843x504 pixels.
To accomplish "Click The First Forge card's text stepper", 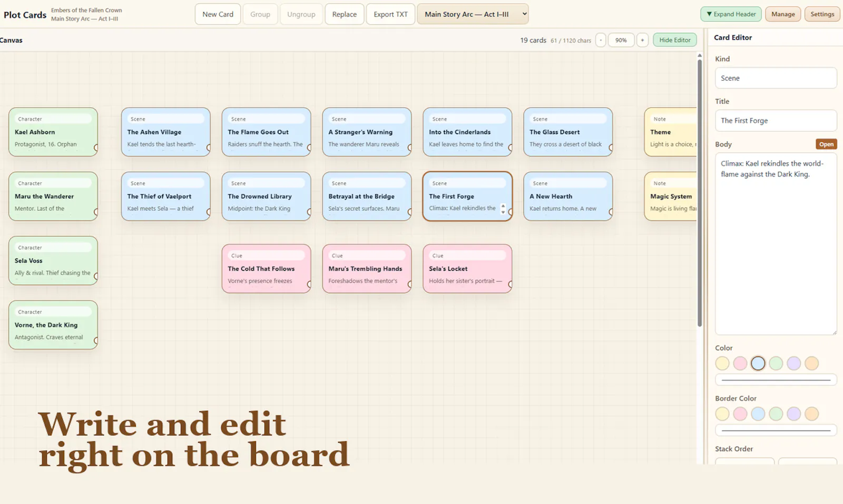I will (x=503, y=209).
